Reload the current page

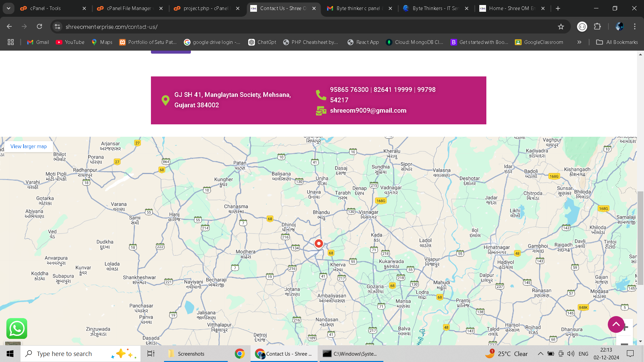40,26
